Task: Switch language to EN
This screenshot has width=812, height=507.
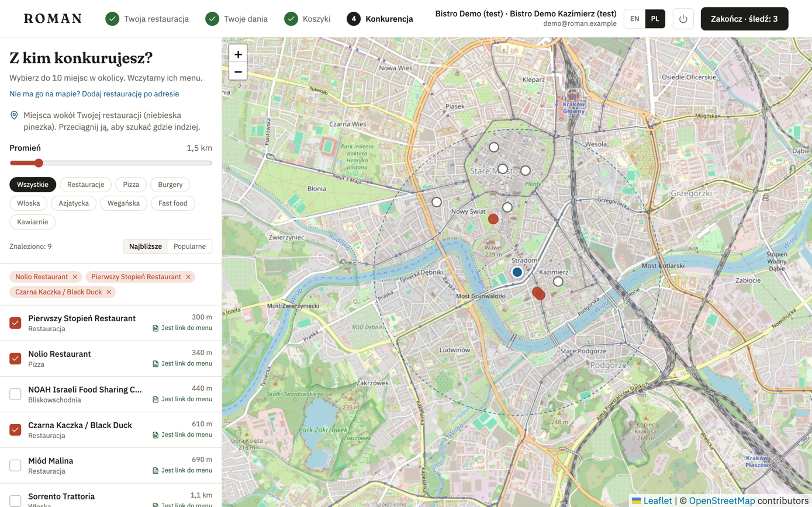Action: click(635, 19)
